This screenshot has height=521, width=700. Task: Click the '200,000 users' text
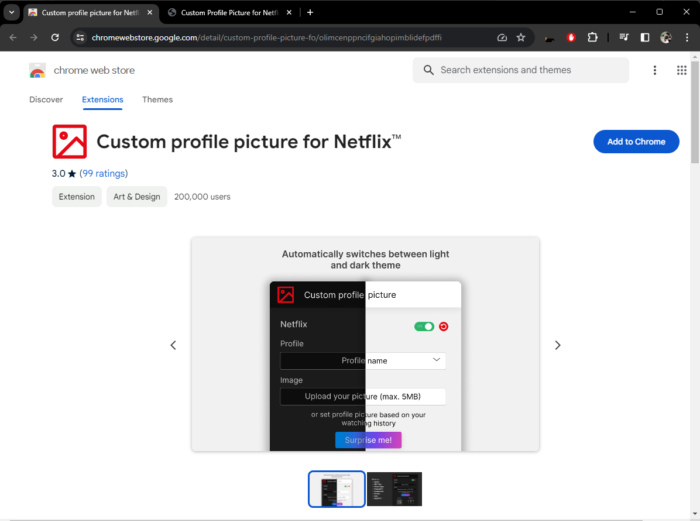[202, 196]
